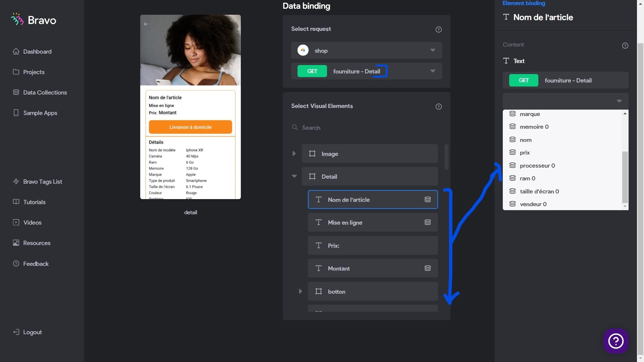
Task: Choose ram 0 from field list
Action: [x=562, y=178]
